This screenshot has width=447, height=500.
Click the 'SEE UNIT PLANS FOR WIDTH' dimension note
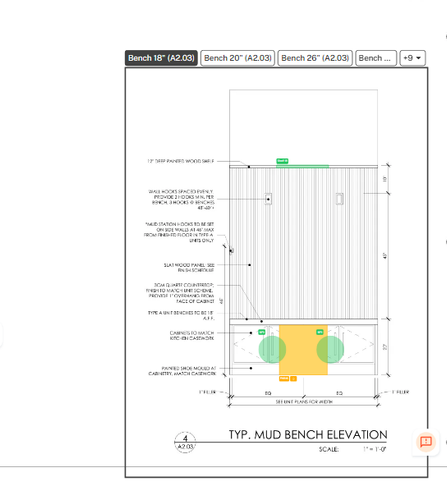[304, 402]
